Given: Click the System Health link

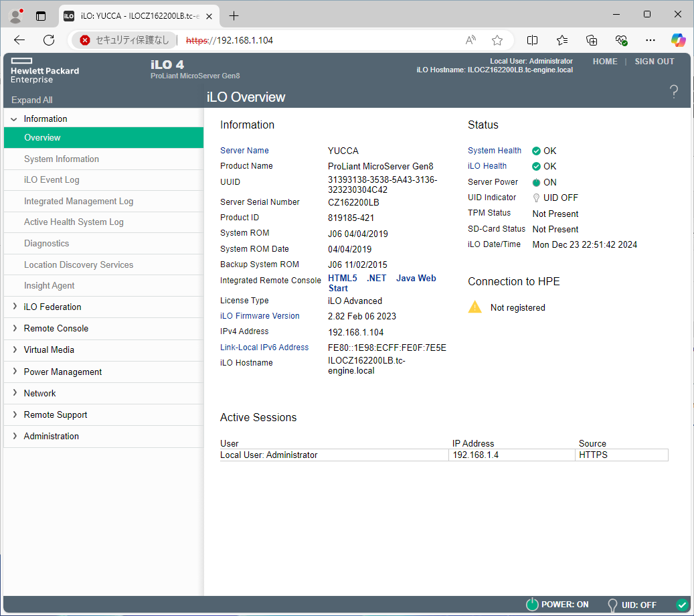Looking at the screenshot, I should point(495,151).
